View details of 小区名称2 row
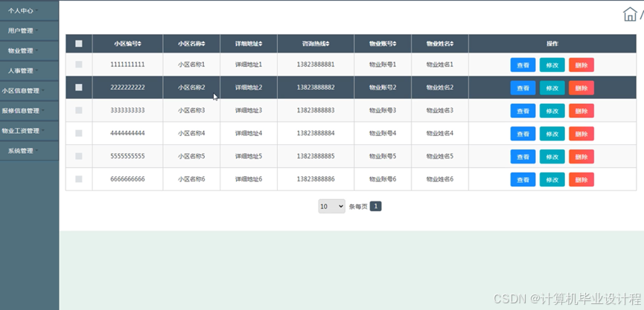 coord(523,88)
